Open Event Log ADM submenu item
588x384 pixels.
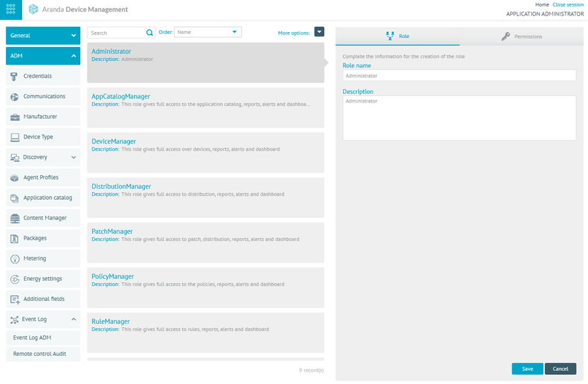tap(43, 338)
